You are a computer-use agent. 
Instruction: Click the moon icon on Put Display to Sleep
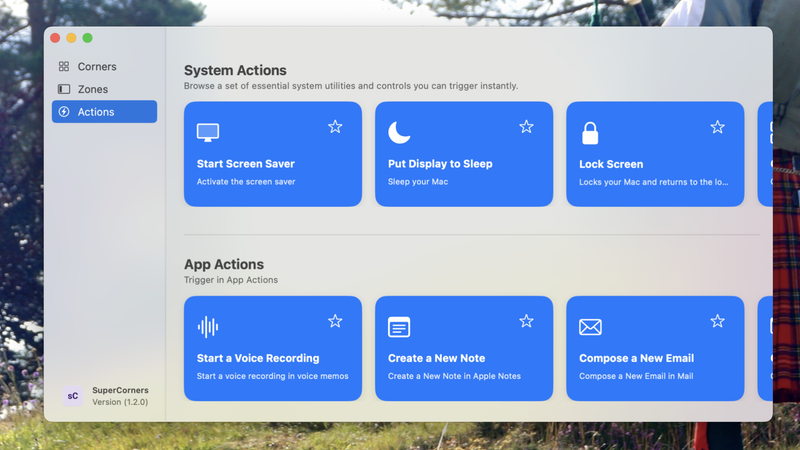coord(399,132)
